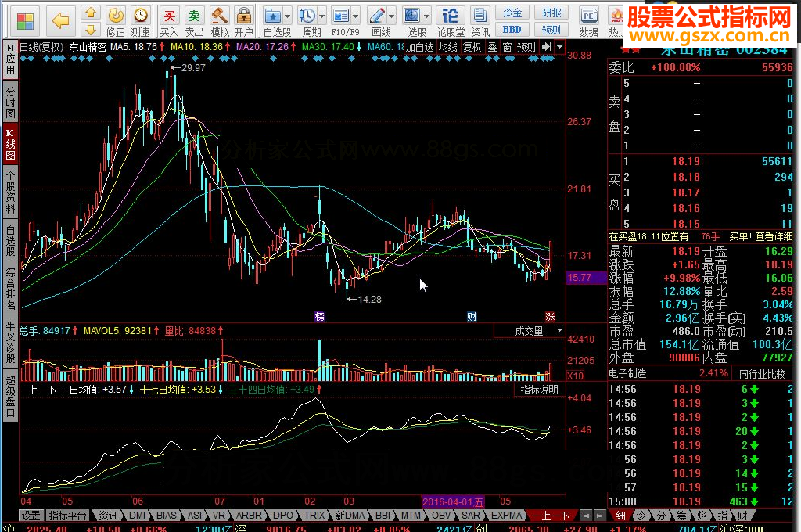Click the 买入 buy icon

[x=169, y=21]
